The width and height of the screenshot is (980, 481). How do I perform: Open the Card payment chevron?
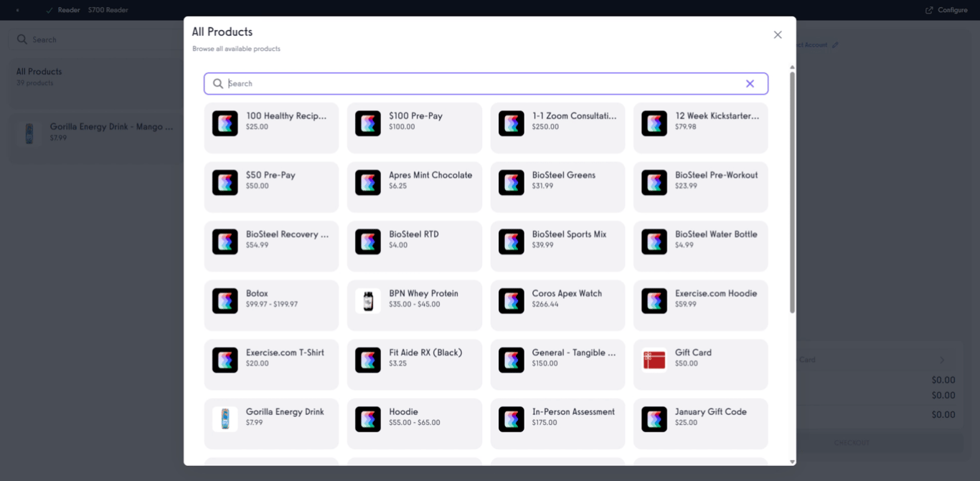pos(941,360)
